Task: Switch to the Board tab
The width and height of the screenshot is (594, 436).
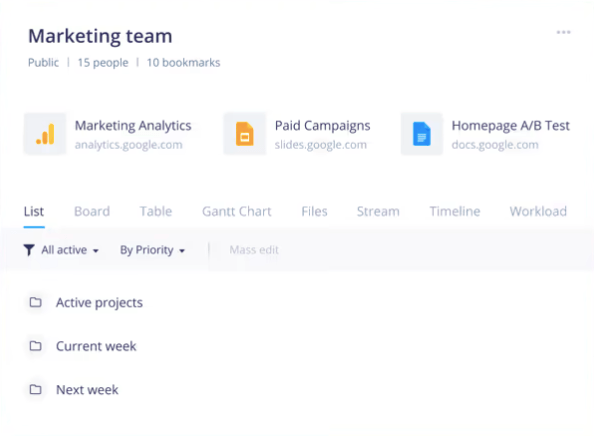Action: 92,211
